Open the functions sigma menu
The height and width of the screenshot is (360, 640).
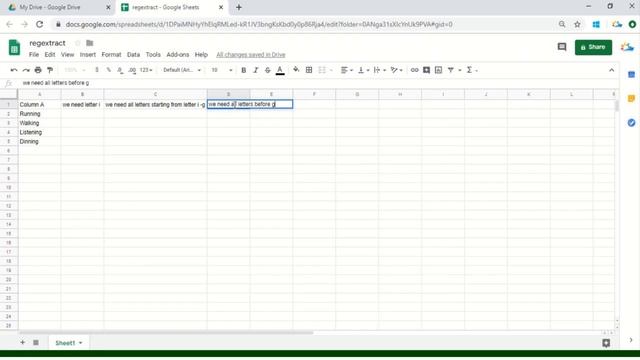click(x=472, y=70)
